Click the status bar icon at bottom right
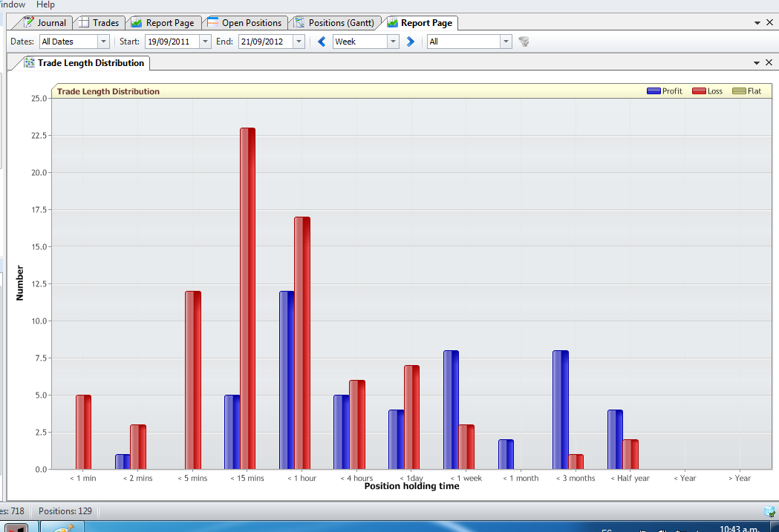This screenshot has width=779, height=532. [x=769, y=511]
